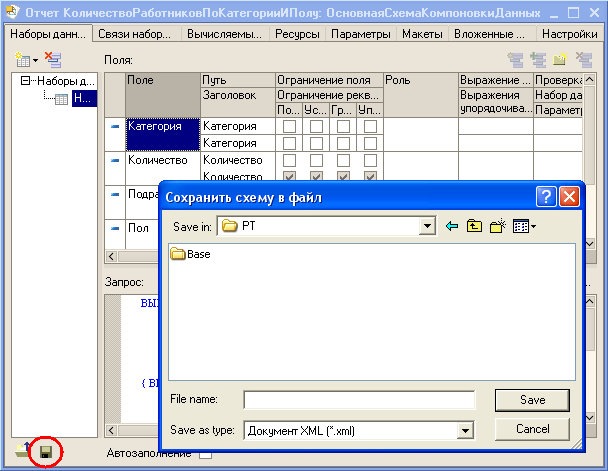This screenshot has height=471, width=608.
Task: Open the Base folder icon
Action: pos(178,254)
